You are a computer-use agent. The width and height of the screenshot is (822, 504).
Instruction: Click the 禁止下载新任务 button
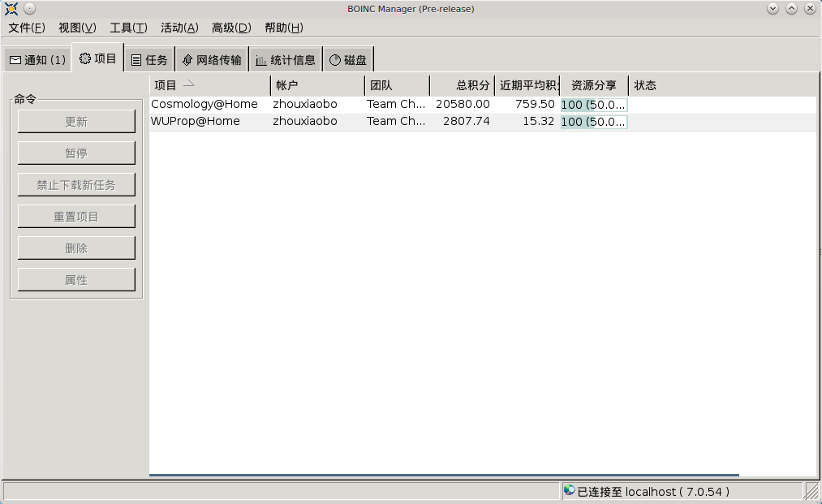point(76,184)
